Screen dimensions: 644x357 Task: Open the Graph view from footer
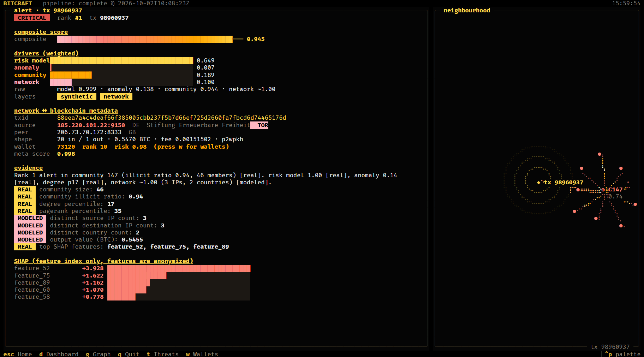[x=98, y=354]
